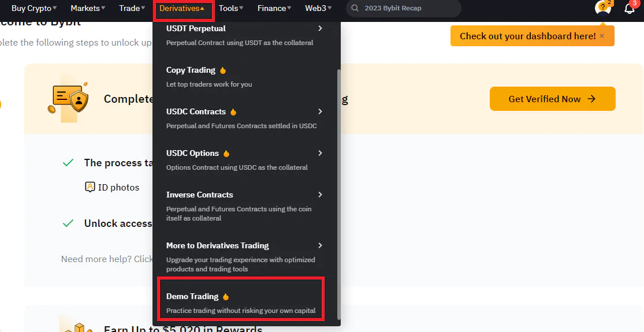Click Let top traders work for you

(209, 84)
